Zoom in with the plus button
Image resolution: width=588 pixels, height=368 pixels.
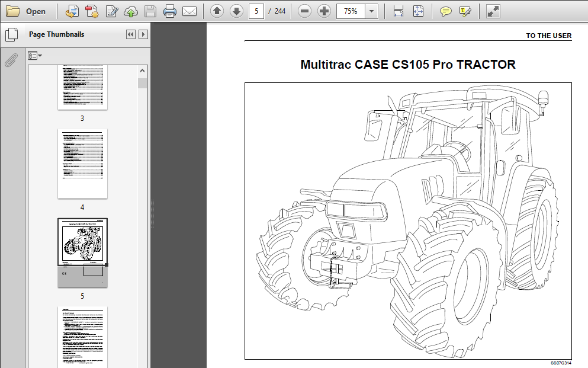coord(324,11)
